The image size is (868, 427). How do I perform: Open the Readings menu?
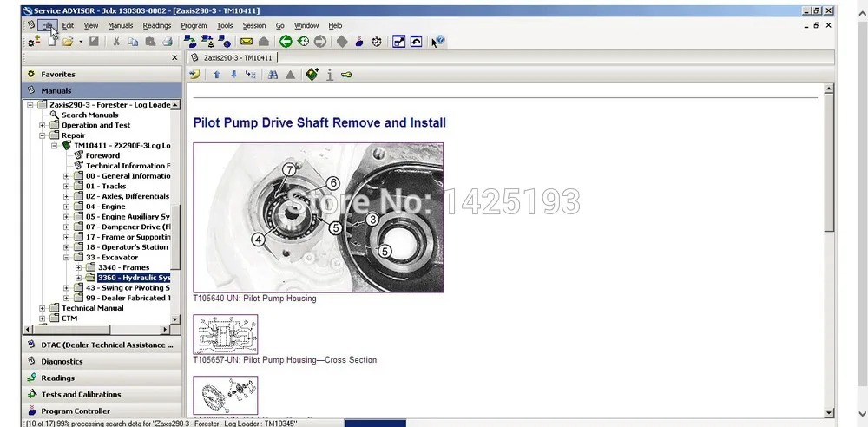[x=156, y=25]
